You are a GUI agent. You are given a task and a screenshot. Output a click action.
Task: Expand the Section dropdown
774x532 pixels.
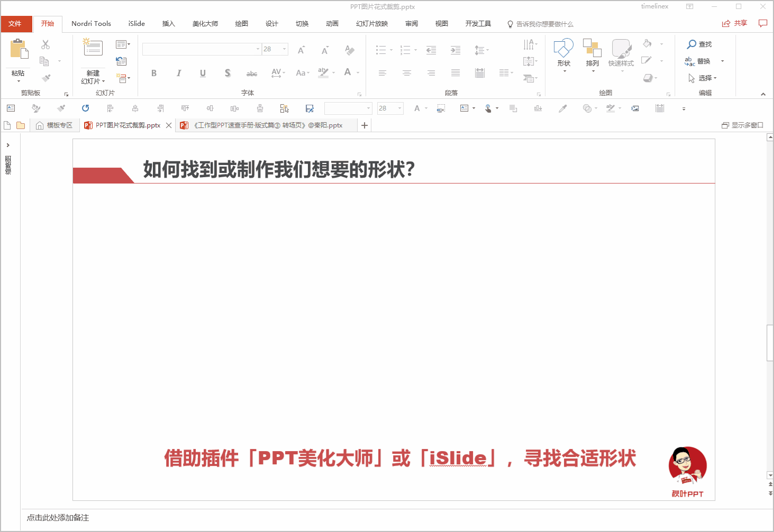click(123, 78)
